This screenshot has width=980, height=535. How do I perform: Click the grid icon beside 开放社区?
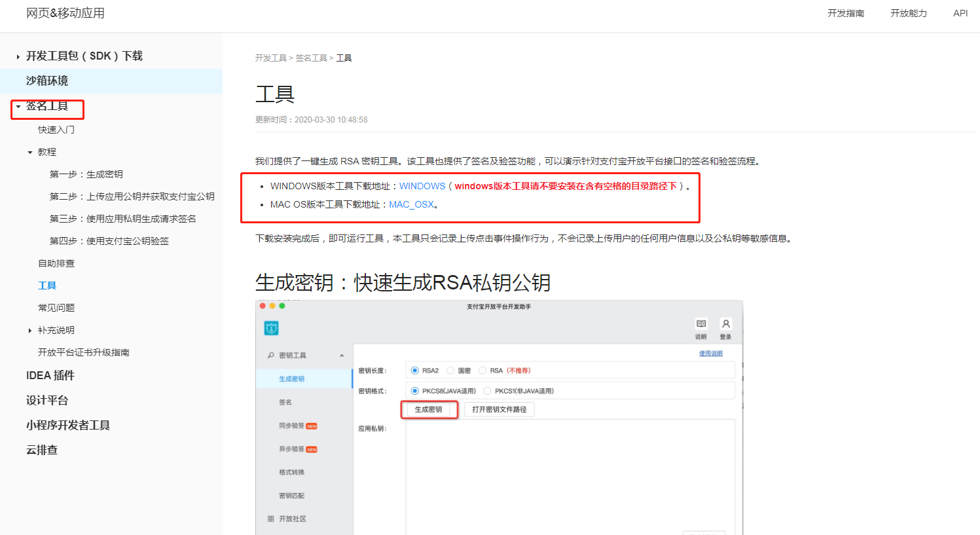click(270, 519)
